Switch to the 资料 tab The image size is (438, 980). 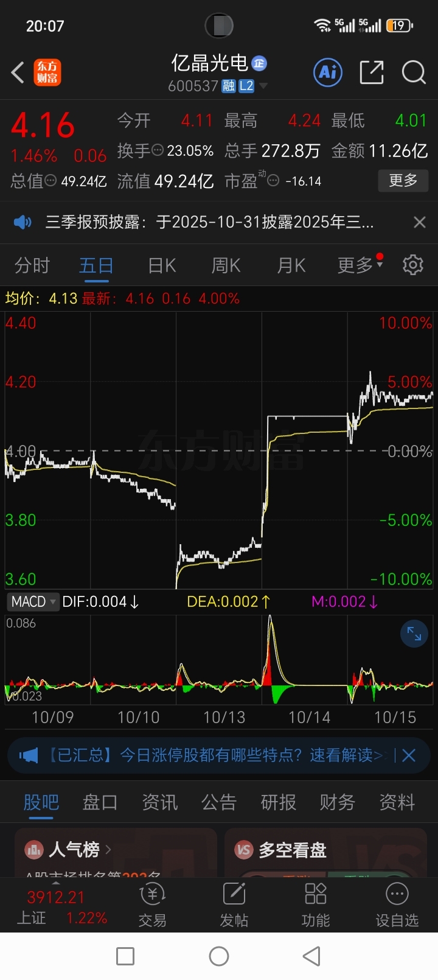(397, 802)
